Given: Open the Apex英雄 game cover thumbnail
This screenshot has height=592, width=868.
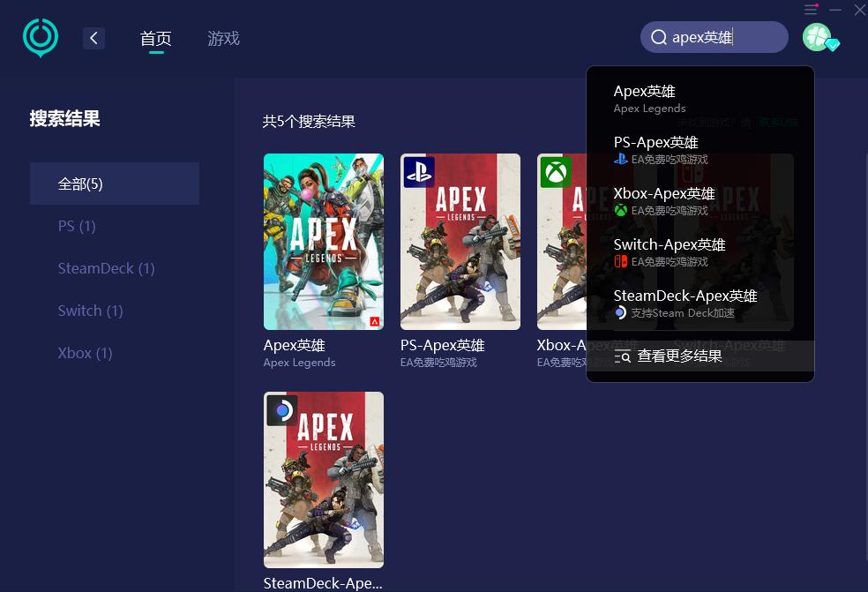Looking at the screenshot, I should point(323,242).
